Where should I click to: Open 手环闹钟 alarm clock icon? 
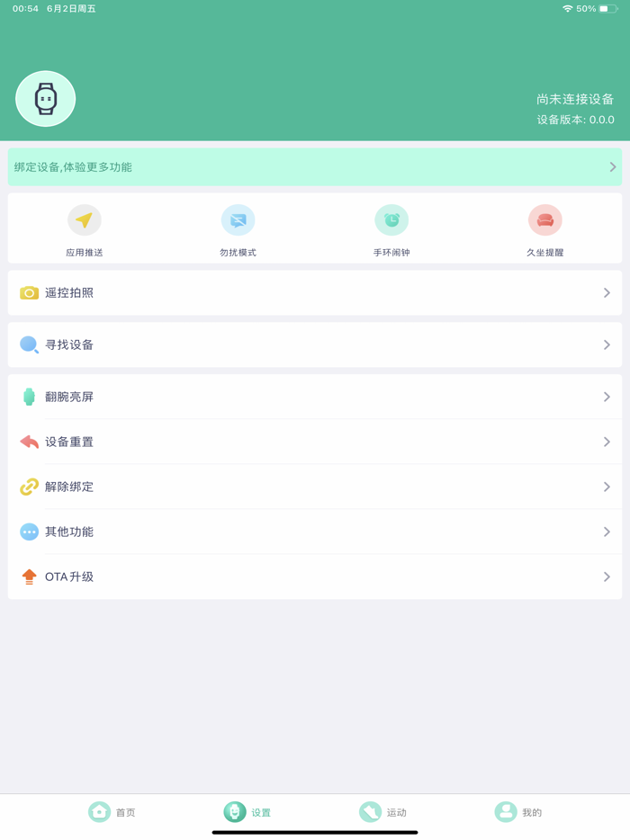pyautogui.click(x=391, y=220)
